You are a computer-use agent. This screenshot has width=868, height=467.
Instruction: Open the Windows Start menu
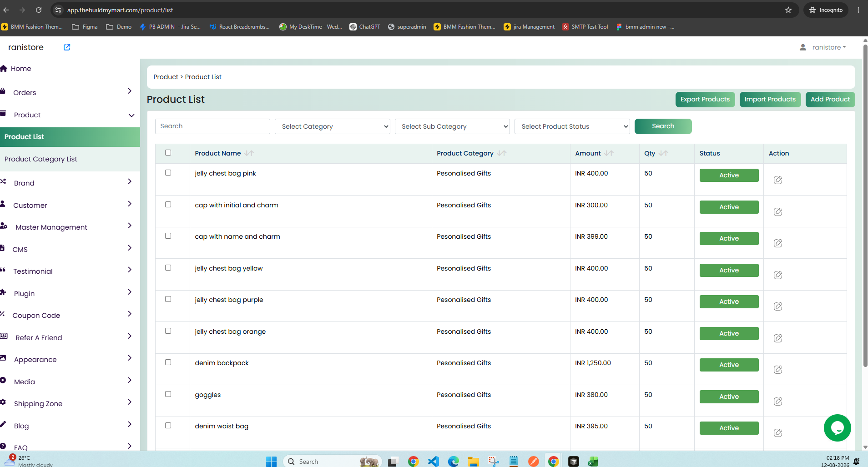tap(271, 462)
